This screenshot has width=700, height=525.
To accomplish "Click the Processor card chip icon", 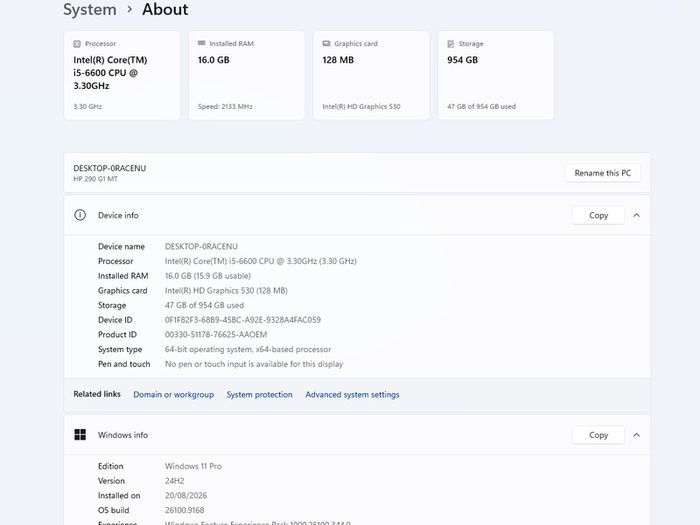I will point(77,44).
